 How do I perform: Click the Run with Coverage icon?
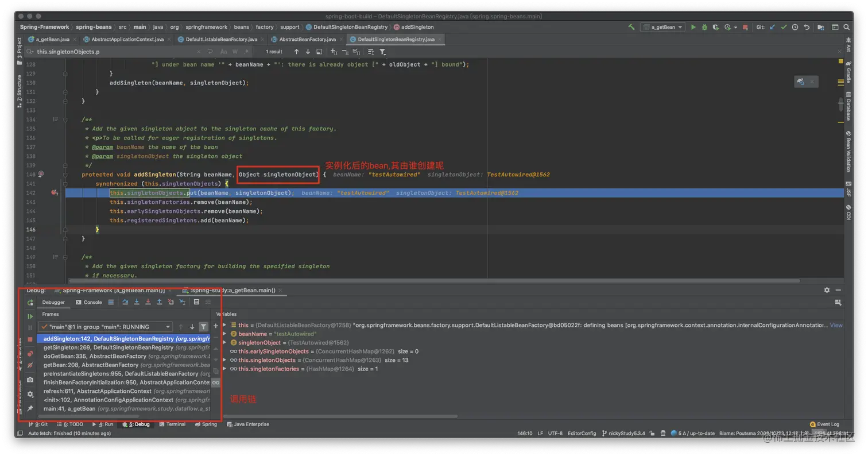click(x=715, y=27)
